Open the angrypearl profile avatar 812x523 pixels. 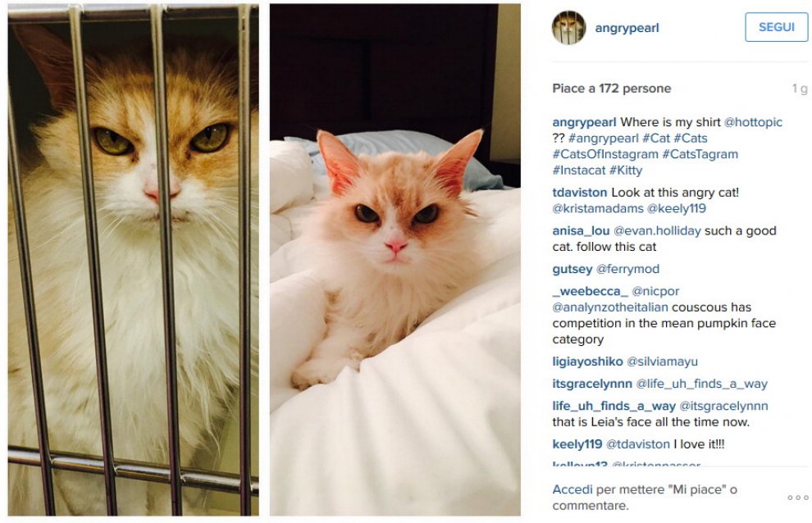(x=568, y=27)
